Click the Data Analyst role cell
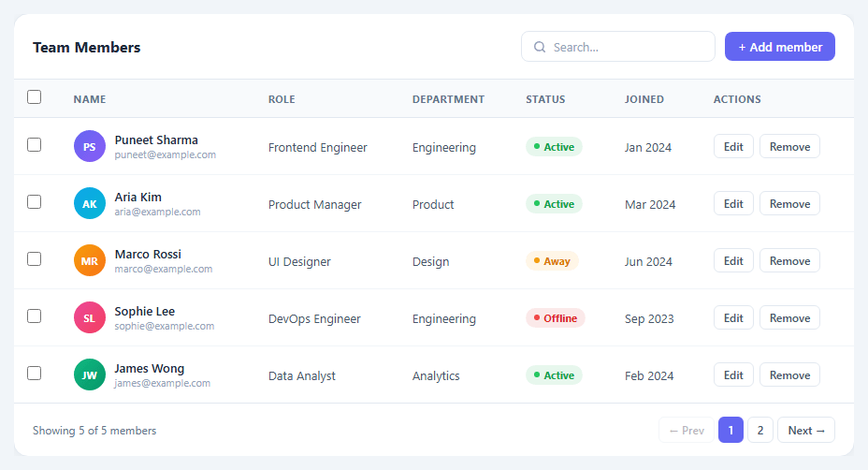Image resolution: width=868 pixels, height=470 pixels. click(x=302, y=375)
